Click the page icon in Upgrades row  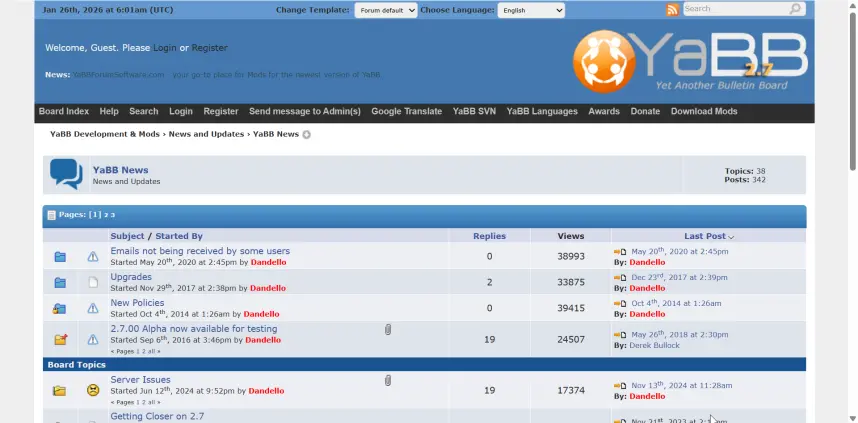click(93, 282)
